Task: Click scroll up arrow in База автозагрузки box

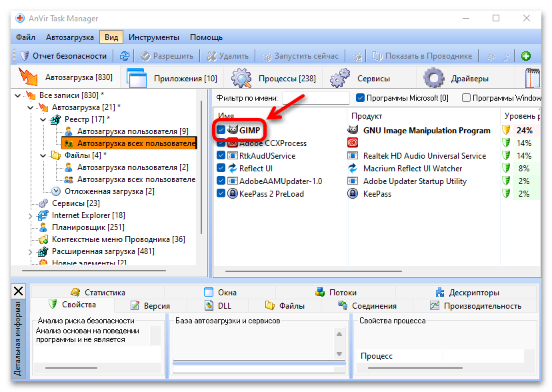Action: coord(339,334)
